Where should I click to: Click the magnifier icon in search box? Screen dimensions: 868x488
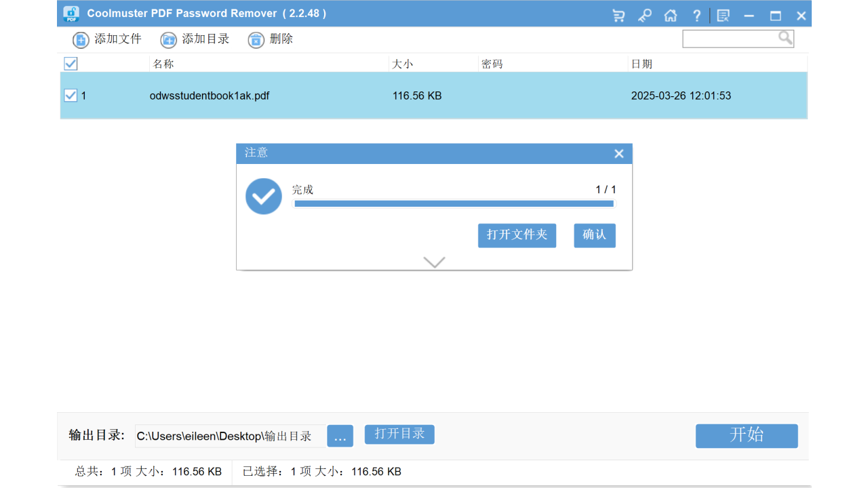click(785, 38)
